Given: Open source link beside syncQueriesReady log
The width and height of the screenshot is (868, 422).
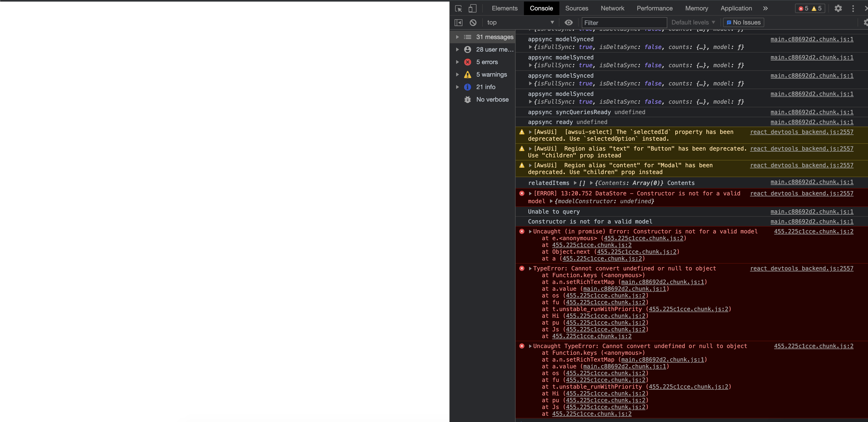Looking at the screenshot, I should 812,112.
